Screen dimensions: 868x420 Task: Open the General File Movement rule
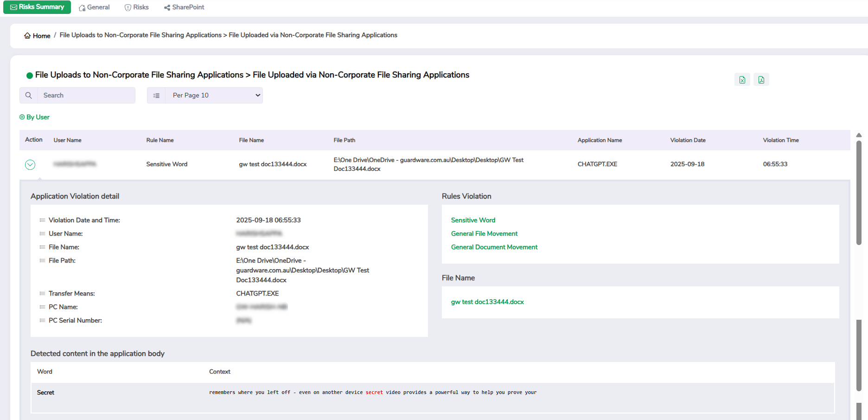[x=484, y=233]
